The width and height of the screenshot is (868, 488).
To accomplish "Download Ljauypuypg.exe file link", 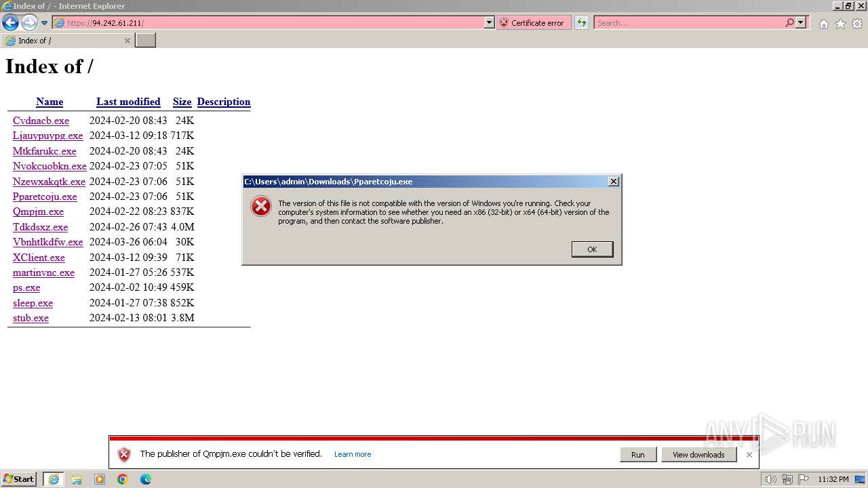I will [47, 136].
